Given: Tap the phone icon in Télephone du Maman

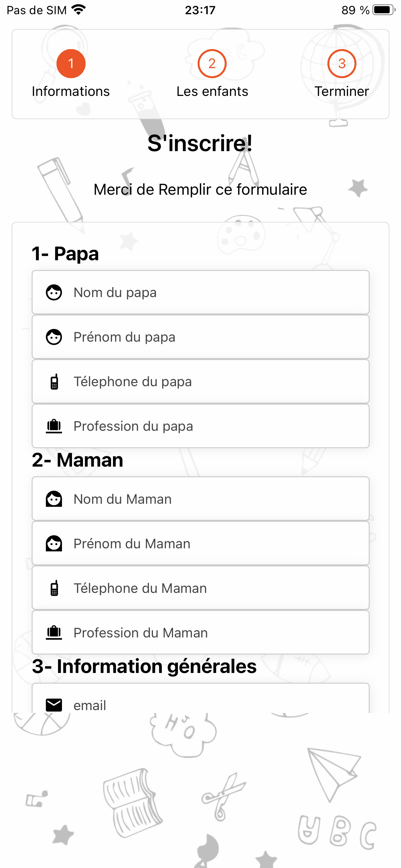Looking at the screenshot, I should click(54, 588).
